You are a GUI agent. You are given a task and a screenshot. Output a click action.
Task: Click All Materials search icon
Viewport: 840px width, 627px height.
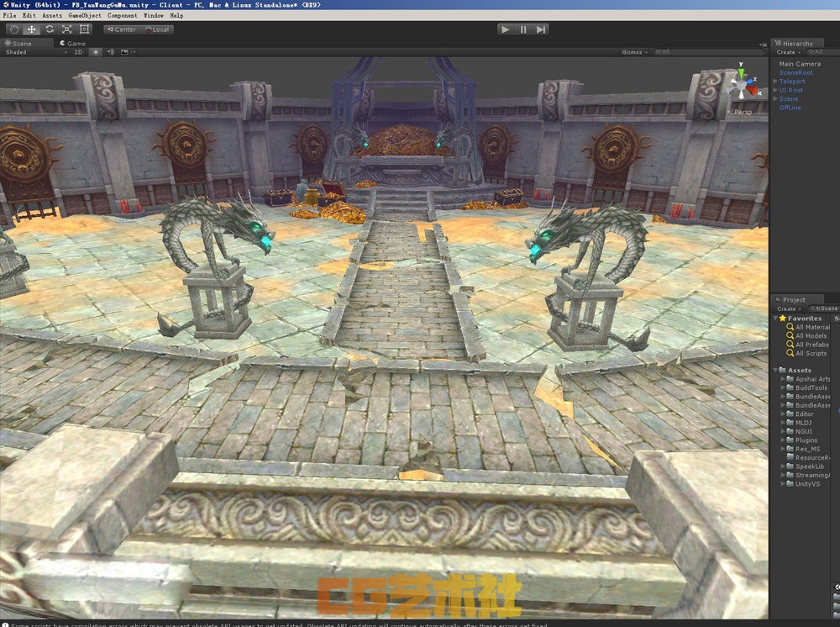pyautogui.click(x=790, y=327)
